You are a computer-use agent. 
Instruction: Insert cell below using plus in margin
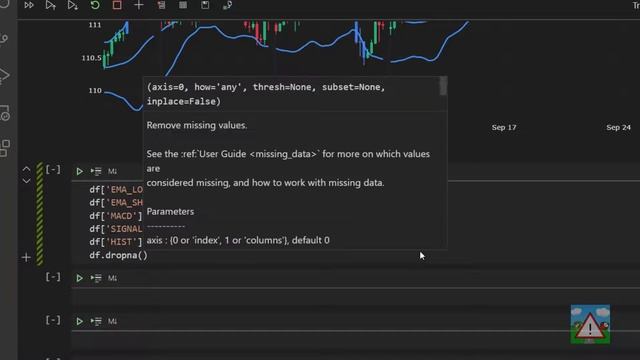(26, 258)
